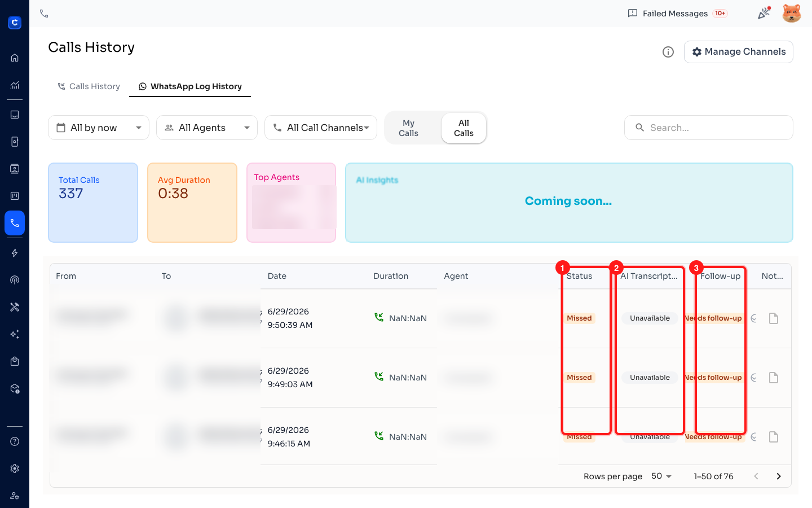Switch to My Calls view
812x508 pixels.
[408, 128]
